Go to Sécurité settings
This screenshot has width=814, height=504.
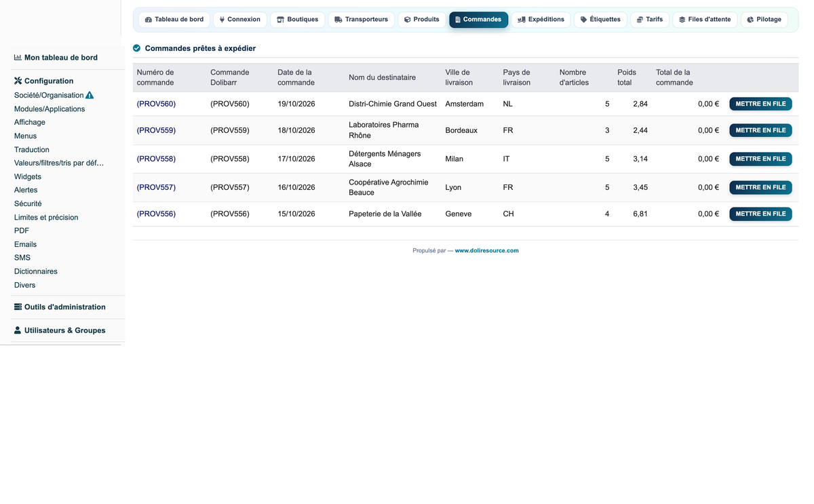coord(28,204)
